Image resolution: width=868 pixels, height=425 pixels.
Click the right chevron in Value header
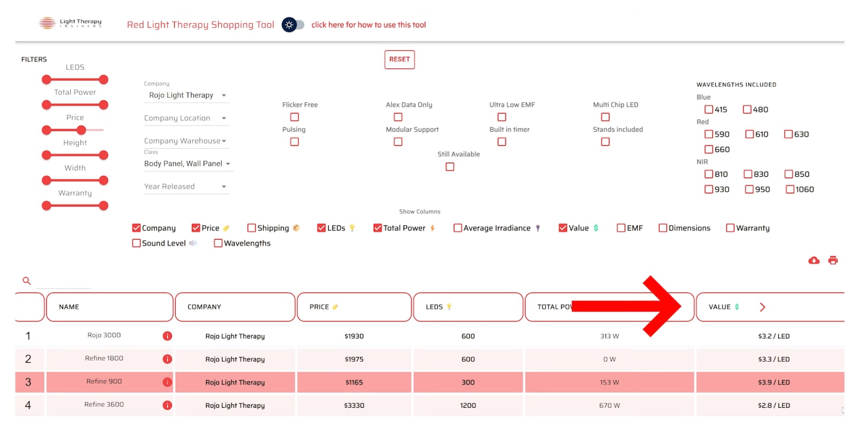[x=763, y=307]
